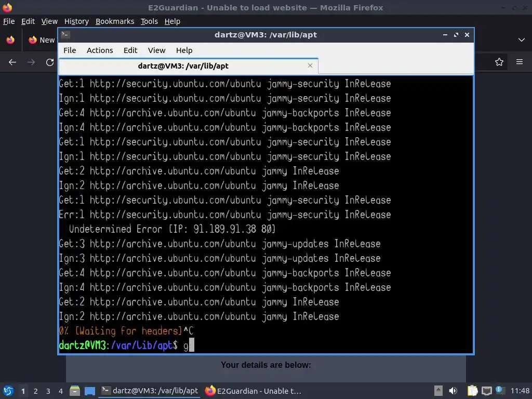Open Firefox File menu

9,21
